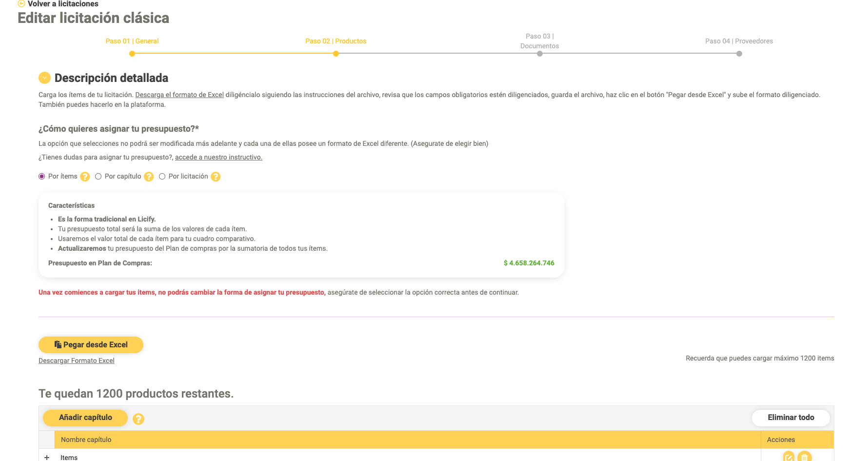Click the Paso 01 progress dot

(132, 54)
